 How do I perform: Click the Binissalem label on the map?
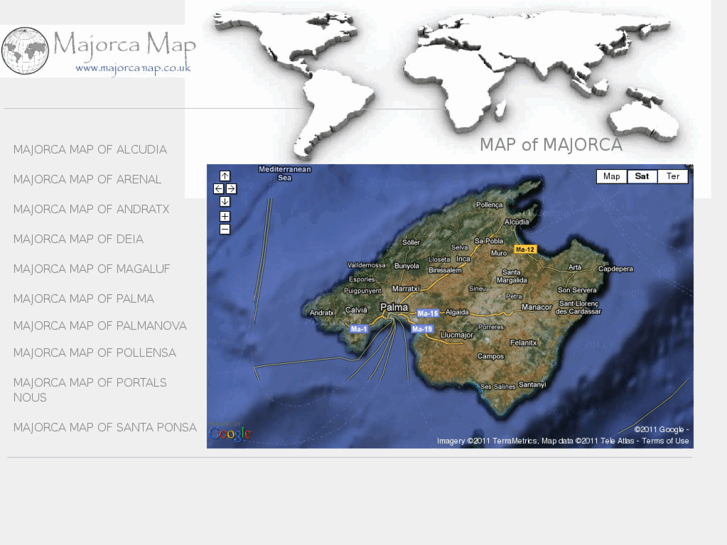pyautogui.click(x=445, y=270)
